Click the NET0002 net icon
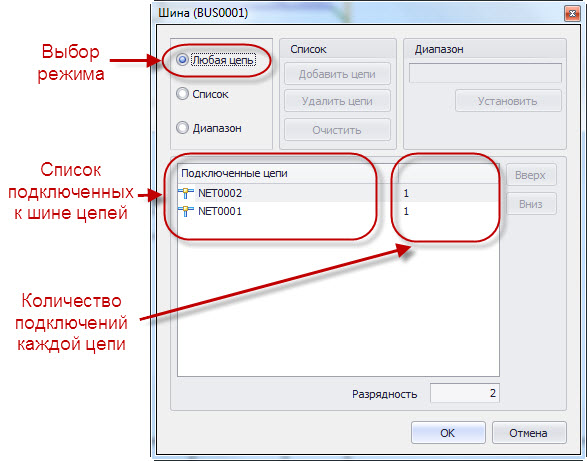This screenshot has height=461, width=587. pyautogui.click(x=186, y=193)
